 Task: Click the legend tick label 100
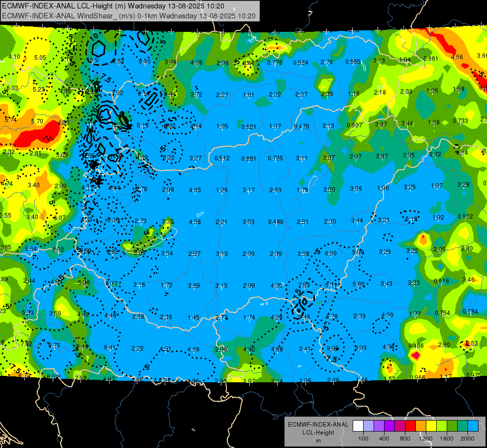pyautogui.click(x=363, y=439)
